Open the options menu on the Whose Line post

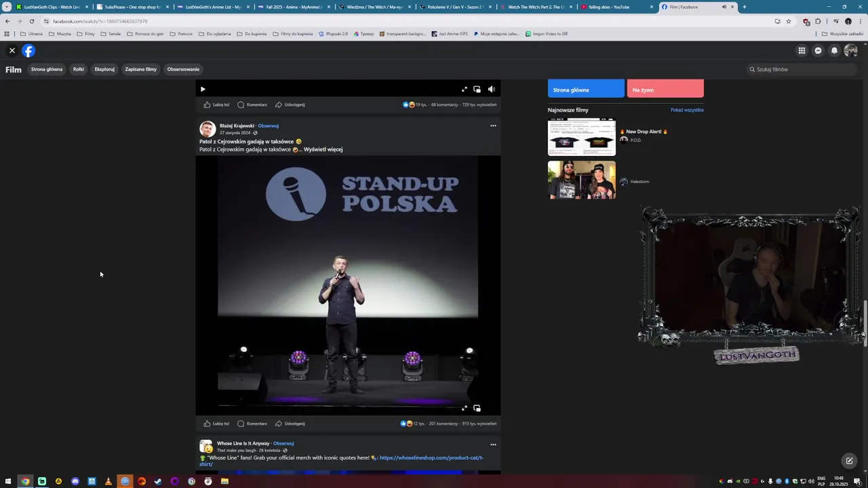[493, 445]
